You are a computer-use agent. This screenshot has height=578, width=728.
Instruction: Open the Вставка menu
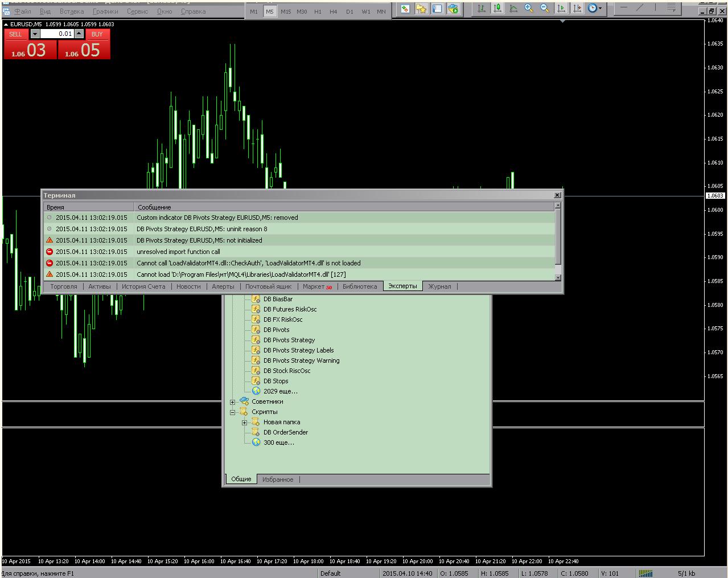[72, 11]
